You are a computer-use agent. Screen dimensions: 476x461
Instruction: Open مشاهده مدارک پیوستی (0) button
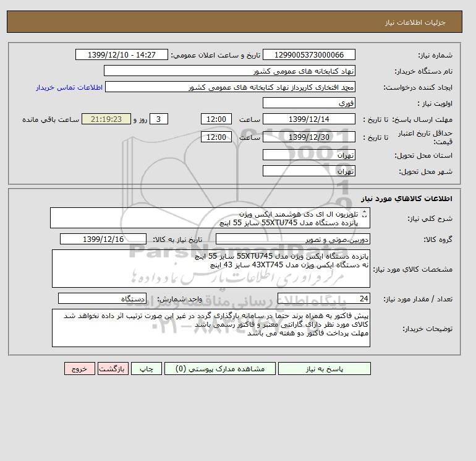point(220,369)
